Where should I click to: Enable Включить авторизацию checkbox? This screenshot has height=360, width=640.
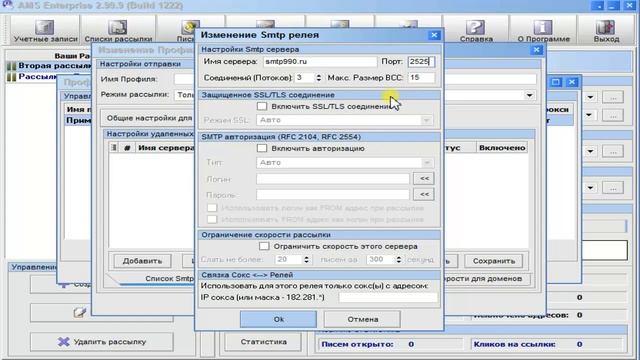262,148
